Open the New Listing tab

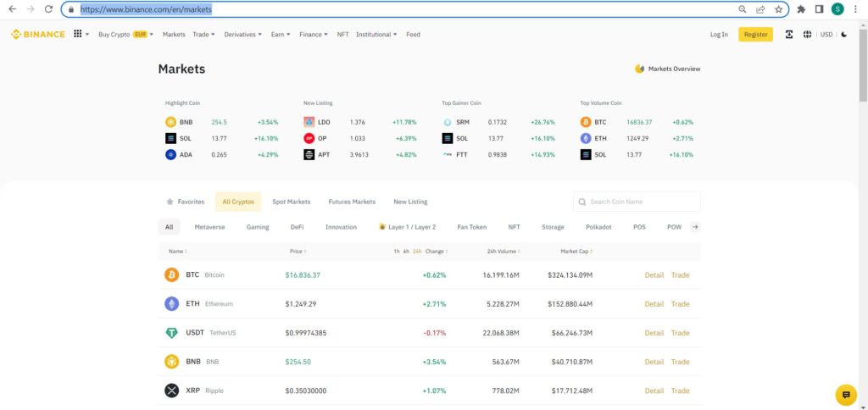click(410, 202)
